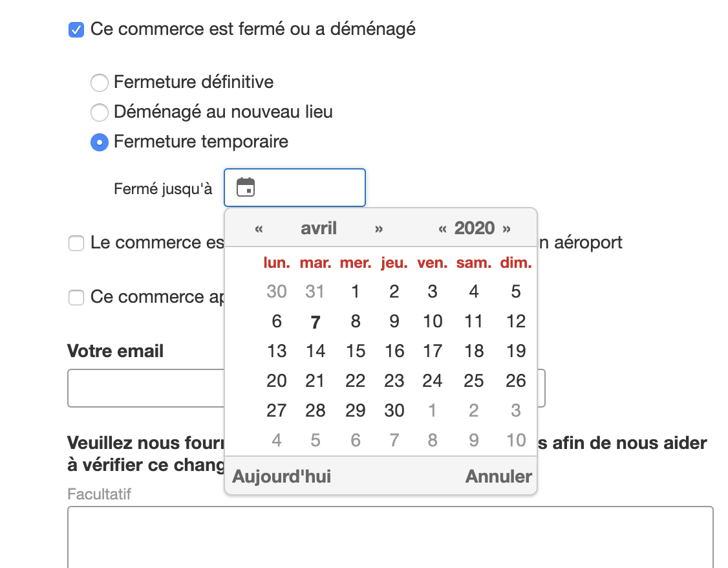
Task: Advance one year past 2020
Action: click(506, 228)
